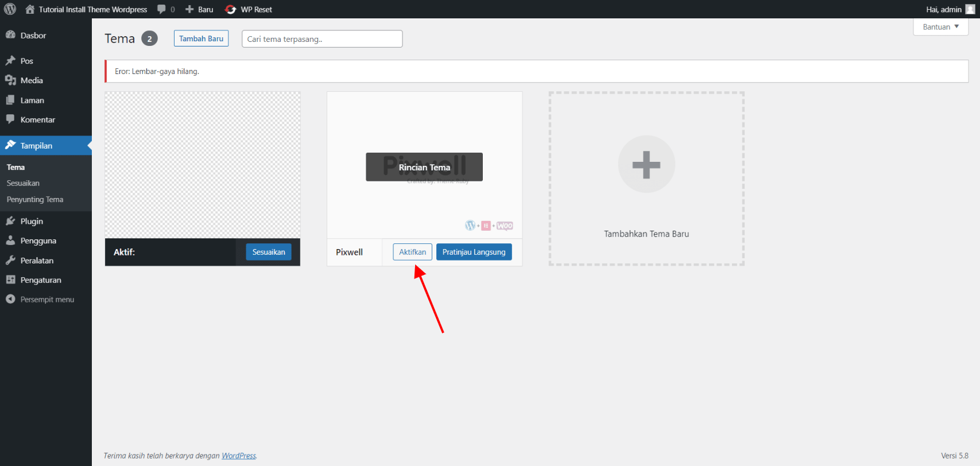Open Hai, admin account menu

click(943, 9)
